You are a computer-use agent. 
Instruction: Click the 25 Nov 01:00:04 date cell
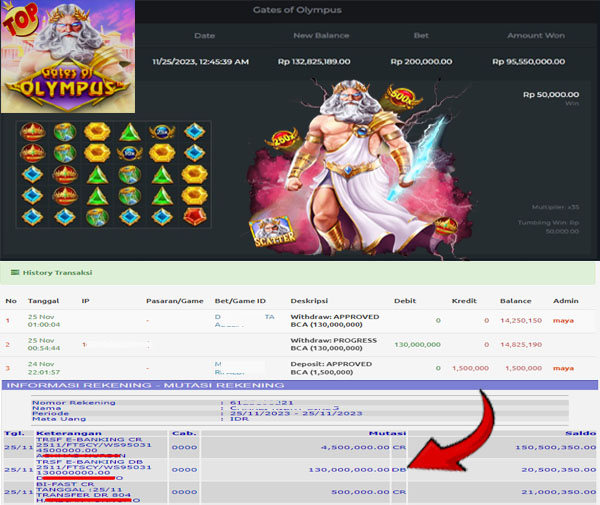(44, 321)
